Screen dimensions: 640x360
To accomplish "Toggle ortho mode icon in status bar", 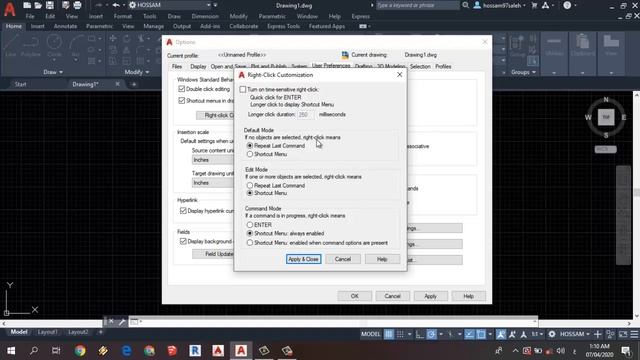I will (420, 334).
